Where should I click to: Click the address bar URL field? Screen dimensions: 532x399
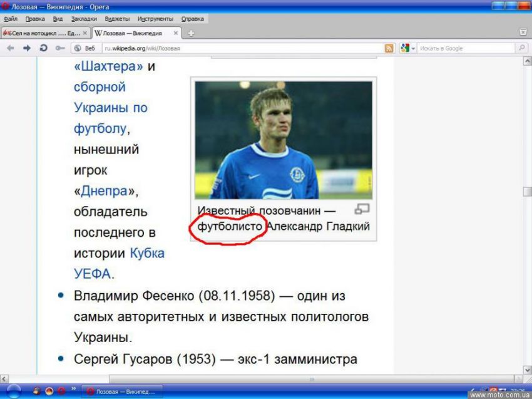(x=243, y=48)
